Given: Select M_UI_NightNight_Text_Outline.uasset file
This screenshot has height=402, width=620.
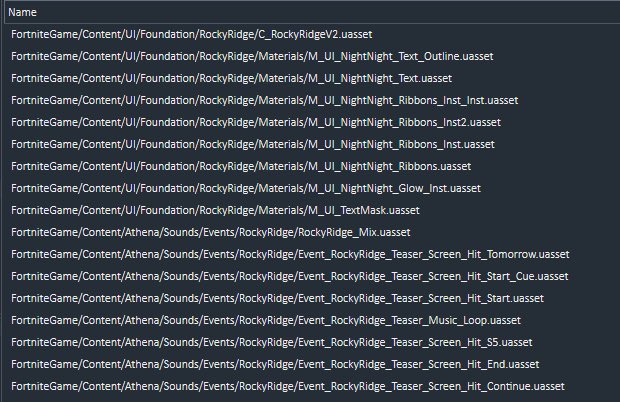Looking at the screenshot, I should (312, 57).
